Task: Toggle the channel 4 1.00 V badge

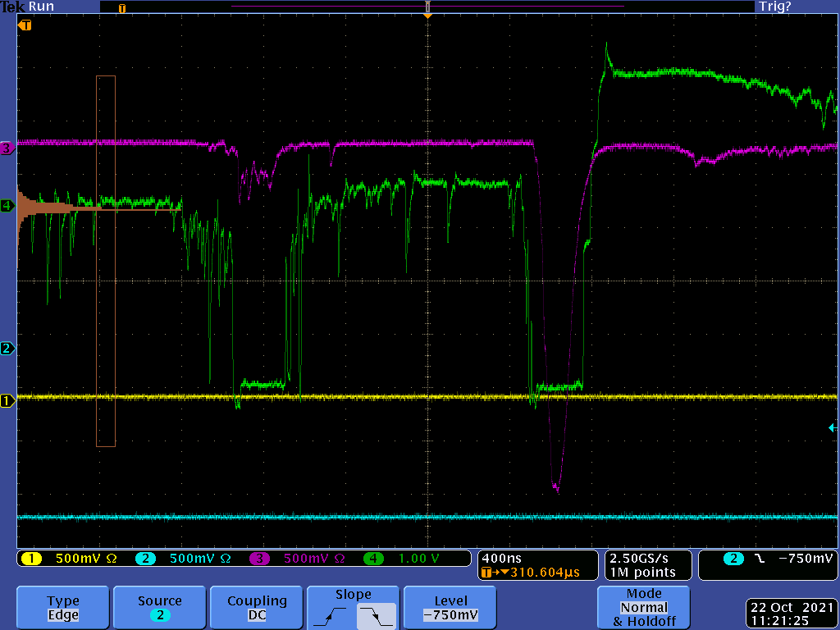Action: click(405, 559)
